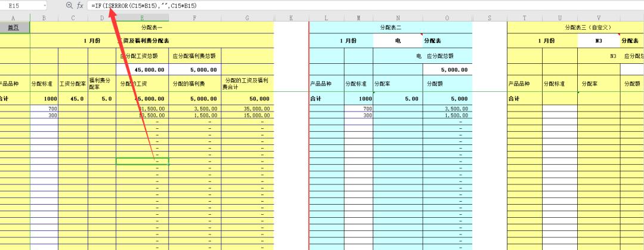Viewport: 644px width, 250px height.
Task: Click the green-outlined active cell E15
Action: (142, 161)
